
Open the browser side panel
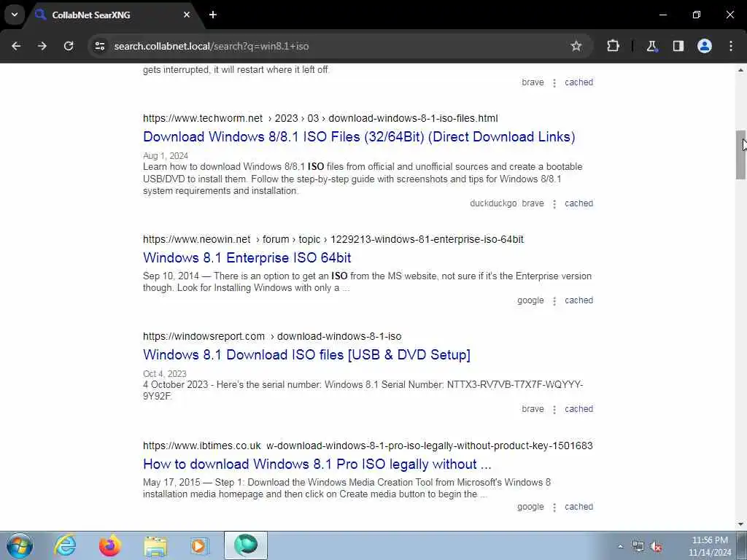tap(678, 46)
